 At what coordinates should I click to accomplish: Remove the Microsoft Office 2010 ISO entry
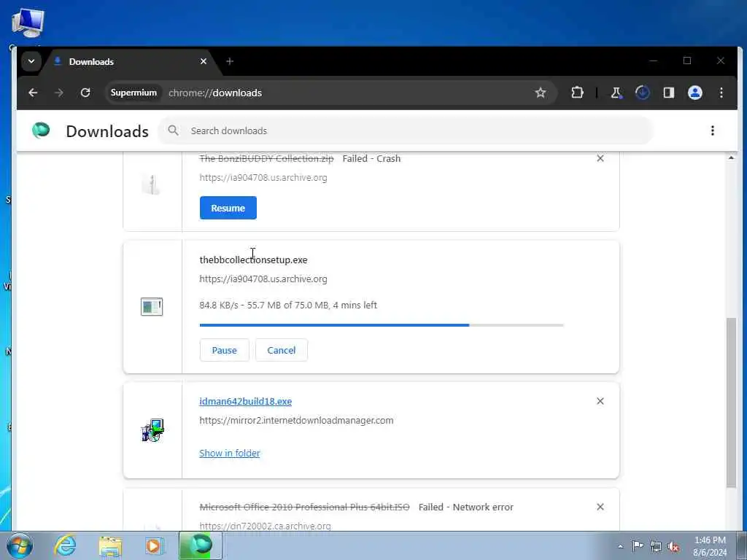(x=600, y=507)
